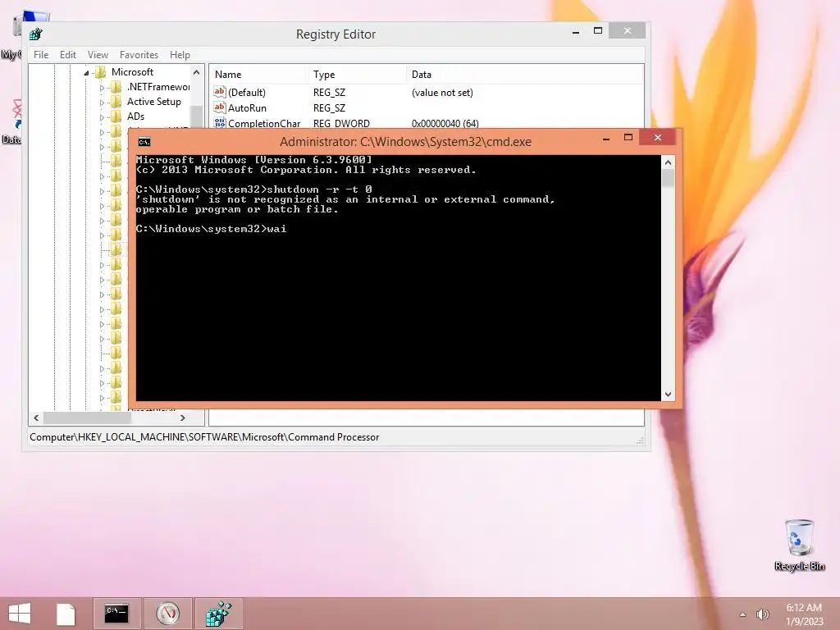Select the My Computer desktop icon
This screenshot has width=840, height=630.
pos(11,36)
